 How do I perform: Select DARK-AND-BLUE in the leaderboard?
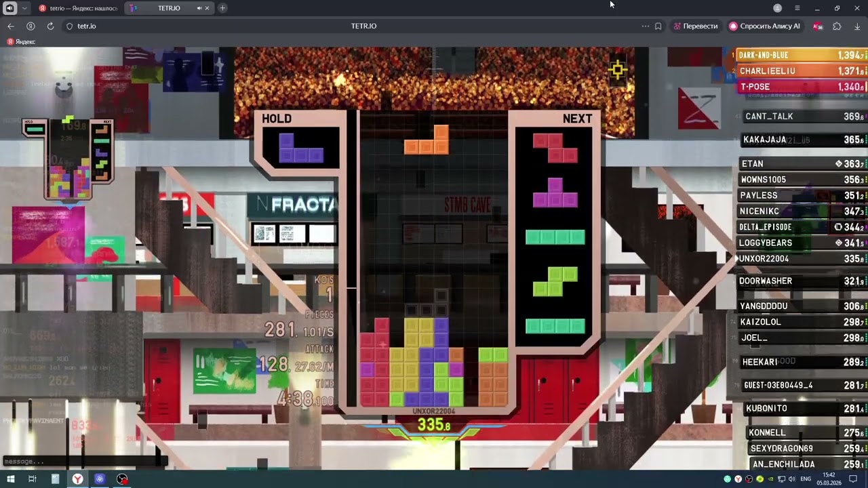tap(801, 55)
